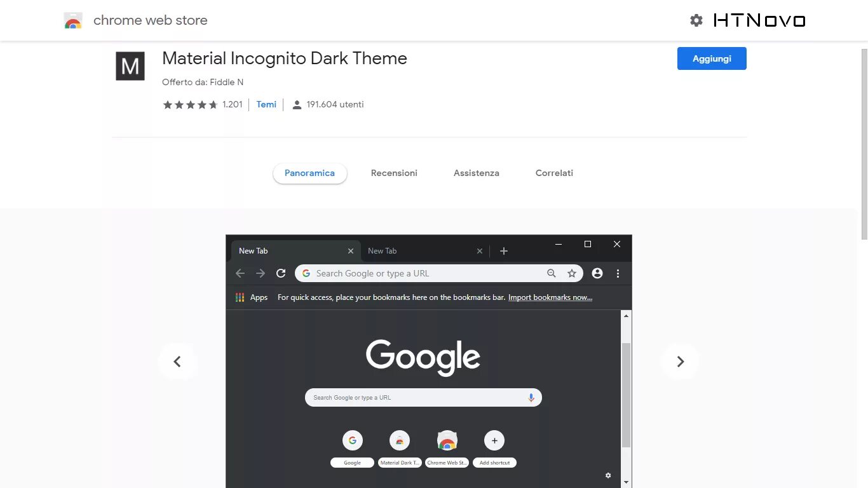
Task: Click the preview address bar field
Action: point(439,273)
